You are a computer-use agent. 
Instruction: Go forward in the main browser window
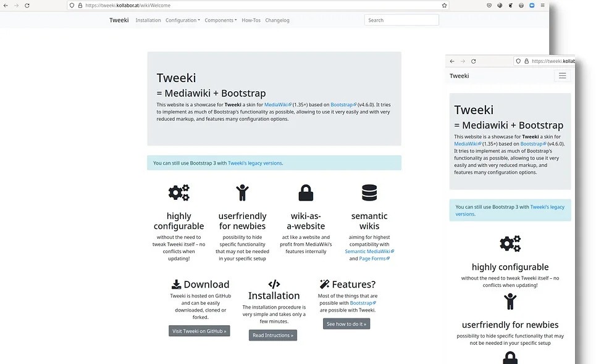tap(16, 6)
